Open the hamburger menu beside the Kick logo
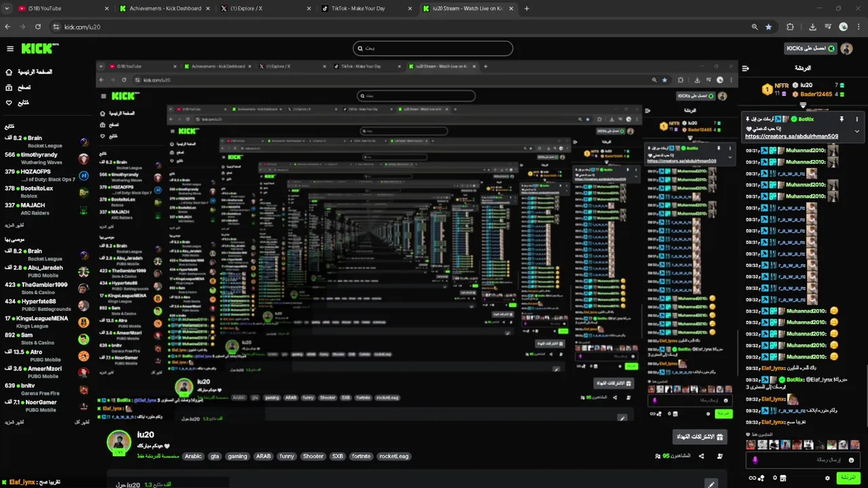868x488 pixels. click(10, 49)
